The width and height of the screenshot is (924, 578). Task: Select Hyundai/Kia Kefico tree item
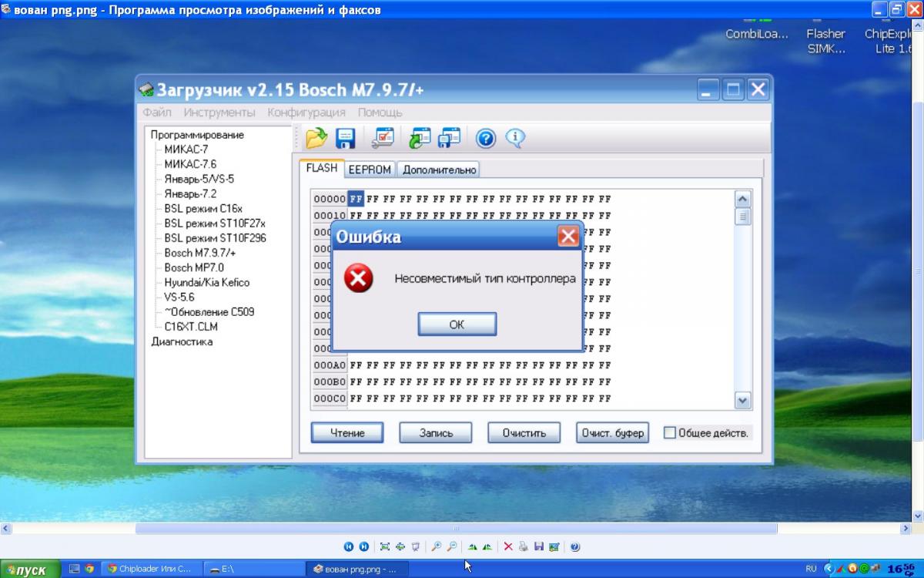(x=207, y=282)
